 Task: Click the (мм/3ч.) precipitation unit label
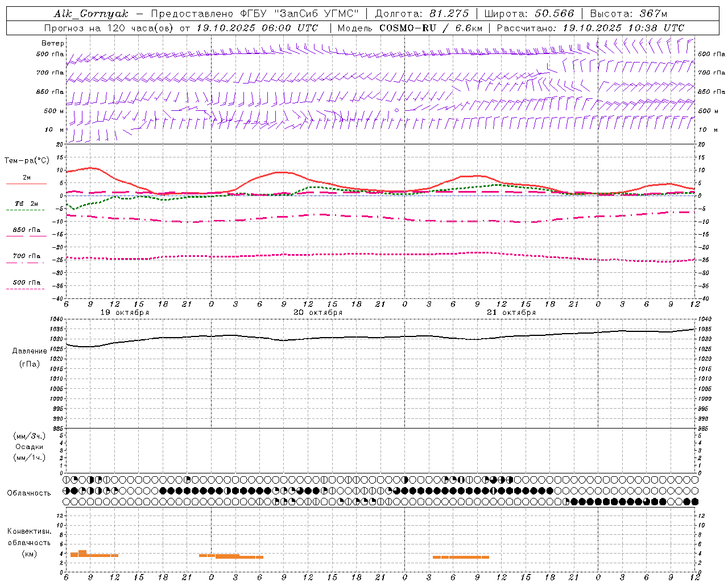(30, 436)
